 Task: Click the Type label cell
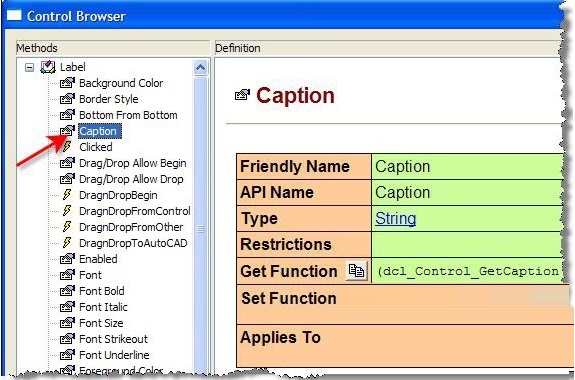[304, 218]
